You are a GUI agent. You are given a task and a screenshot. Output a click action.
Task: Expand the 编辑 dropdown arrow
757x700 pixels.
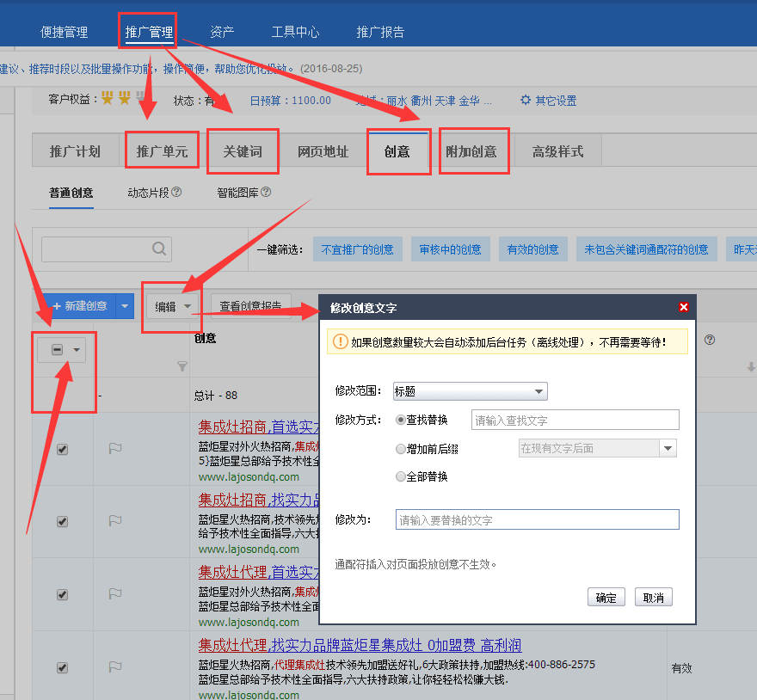click(187, 306)
